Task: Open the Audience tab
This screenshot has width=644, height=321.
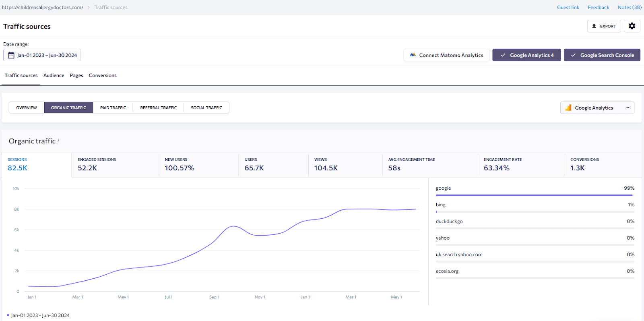Action: pyautogui.click(x=54, y=75)
